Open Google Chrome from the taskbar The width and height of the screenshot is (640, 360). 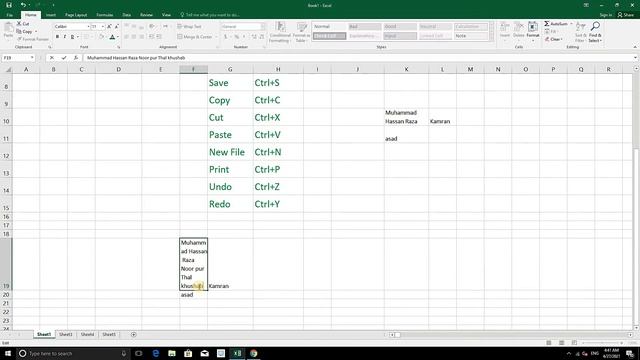(253, 353)
